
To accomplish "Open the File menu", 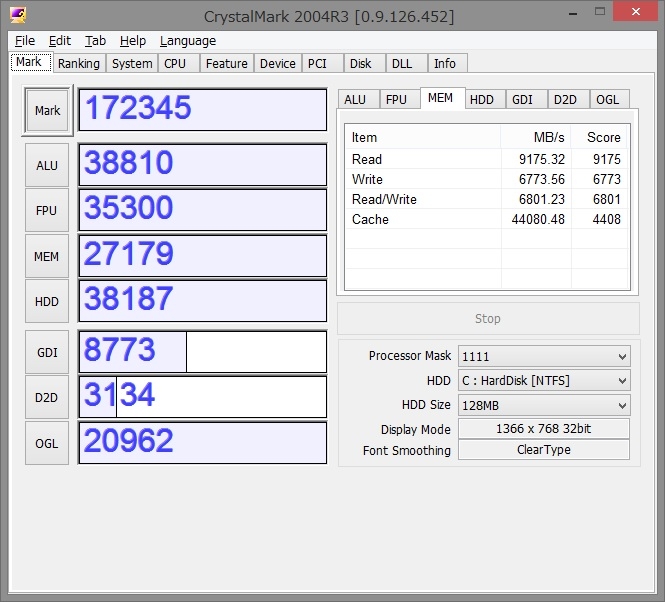I will coord(25,41).
